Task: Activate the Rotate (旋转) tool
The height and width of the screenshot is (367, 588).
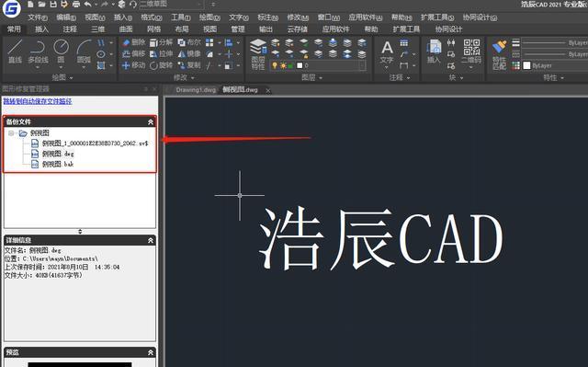Action: [x=162, y=65]
